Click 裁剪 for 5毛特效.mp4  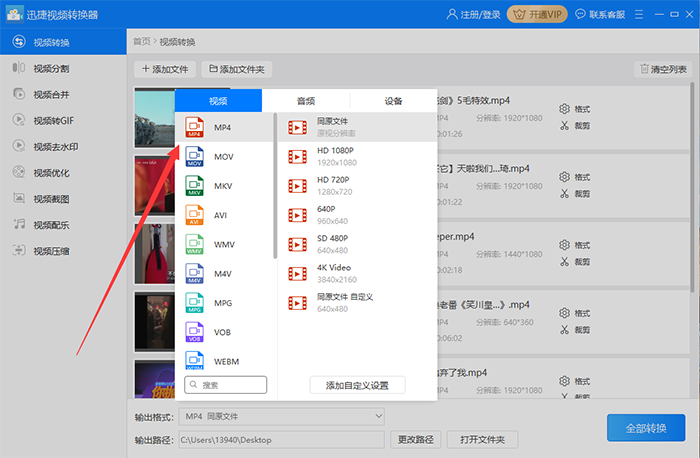tap(575, 126)
